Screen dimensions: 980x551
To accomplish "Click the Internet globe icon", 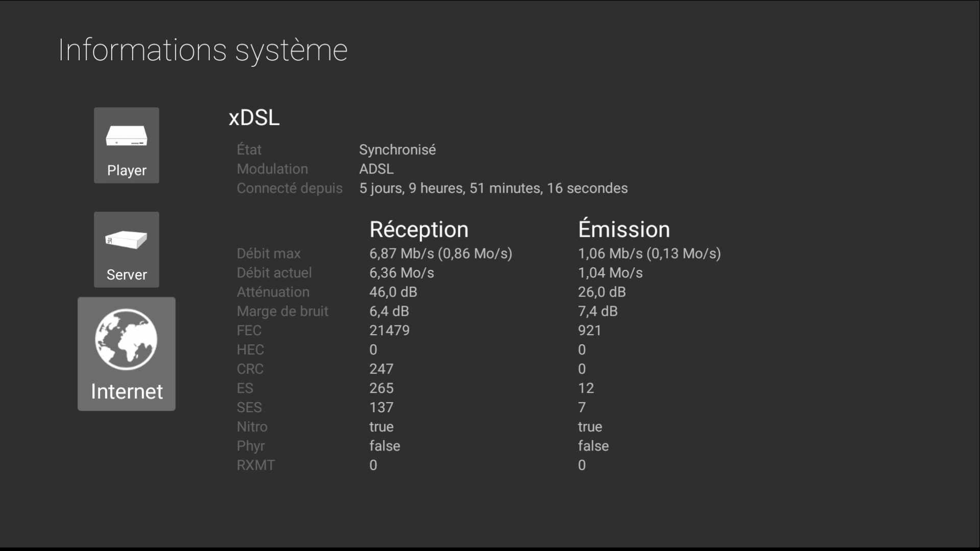I will pyautogui.click(x=126, y=339).
